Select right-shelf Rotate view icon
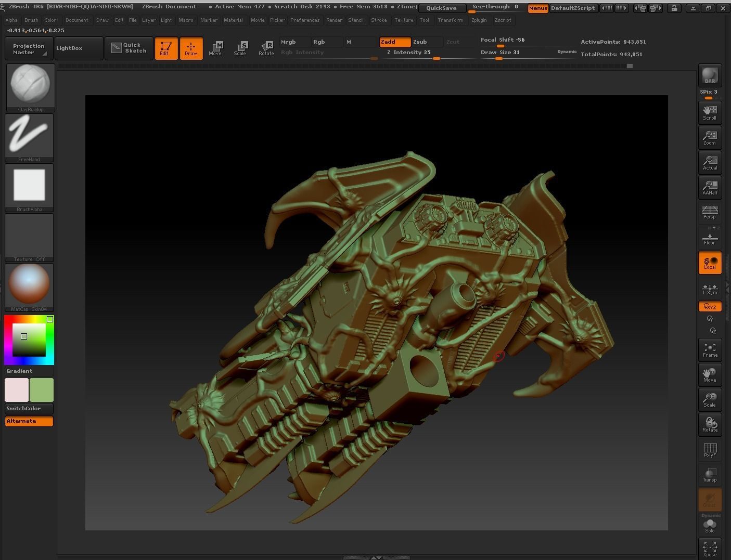 [x=710, y=424]
